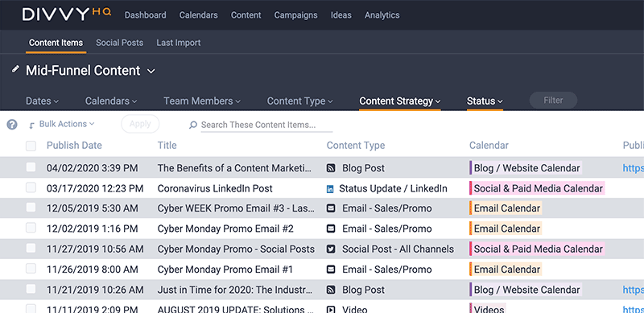Open published link in AUGUST 2019 UPDATE row
This screenshot has height=313, width=644.
click(633, 309)
